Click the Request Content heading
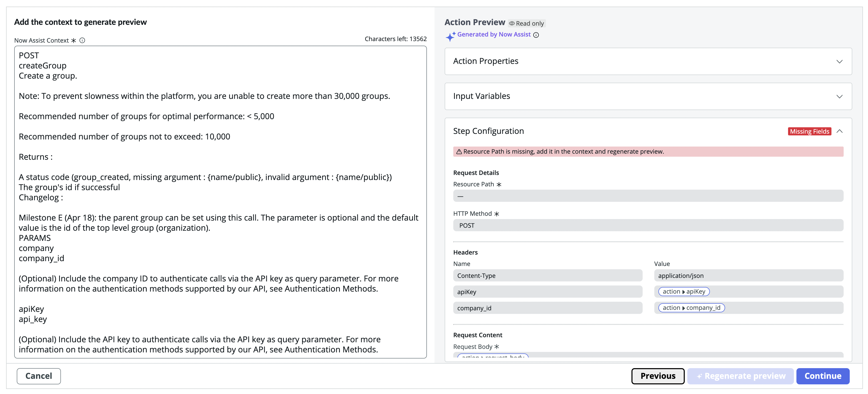This screenshot has height=394, width=868. coord(477,335)
